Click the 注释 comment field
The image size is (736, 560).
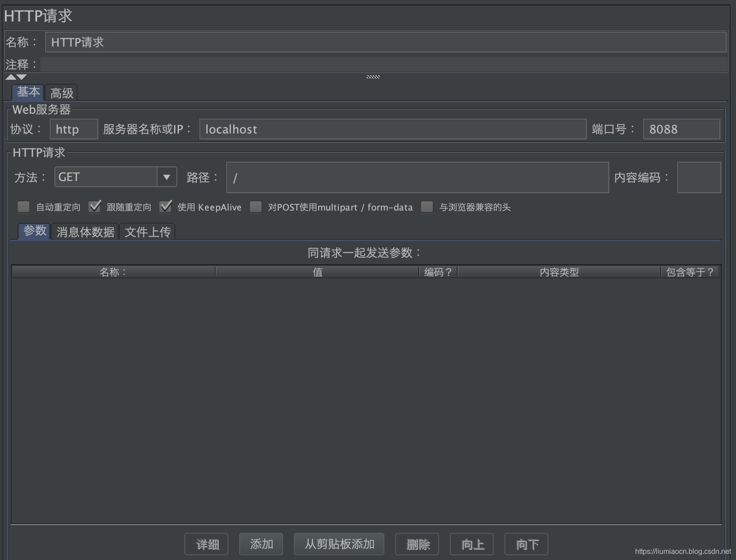pyautogui.click(x=384, y=65)
